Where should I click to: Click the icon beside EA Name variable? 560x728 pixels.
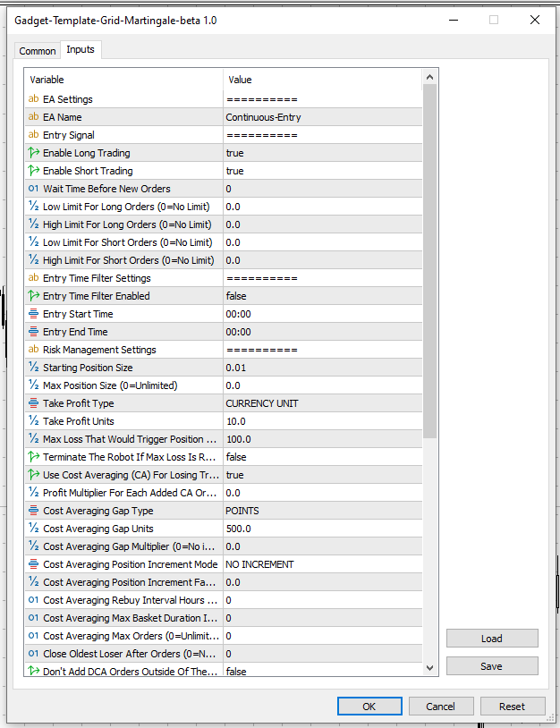[34, 117]
